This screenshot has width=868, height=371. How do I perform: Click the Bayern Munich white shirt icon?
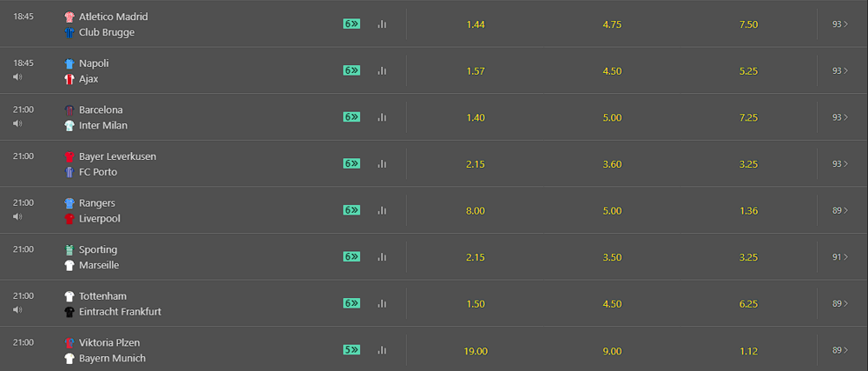(69, 358)
